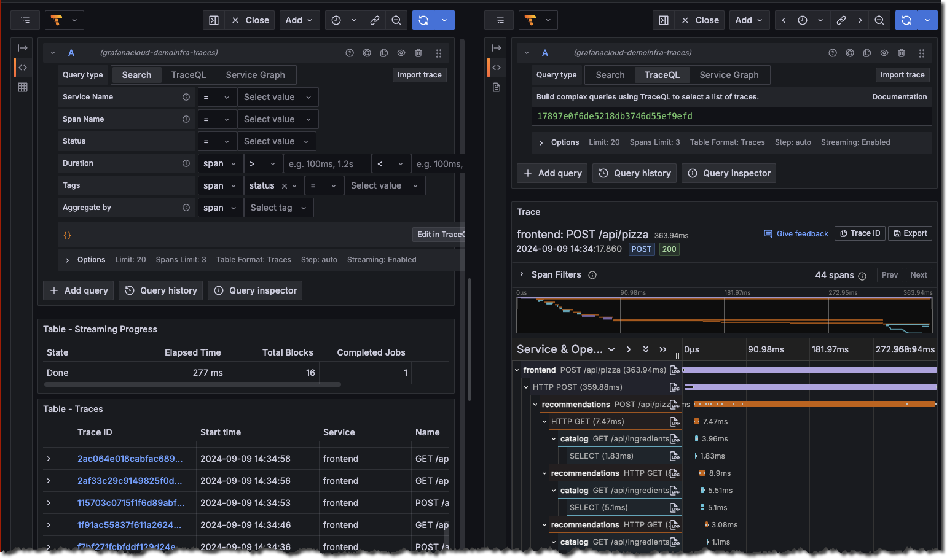Open the query outline icon at top left
The height and width of the screenshot is (560, 947).
tap(25, 20)
